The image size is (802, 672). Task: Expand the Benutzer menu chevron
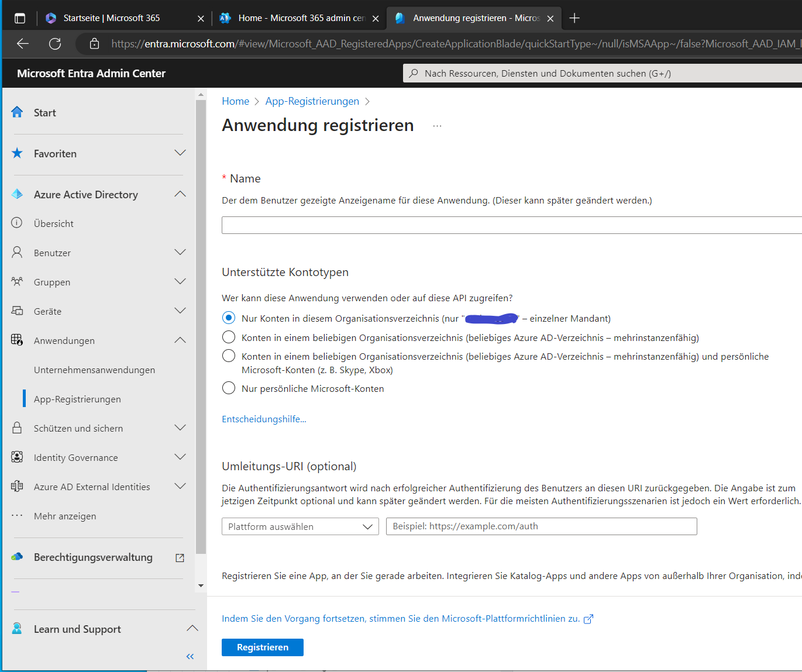click(180, 252)
